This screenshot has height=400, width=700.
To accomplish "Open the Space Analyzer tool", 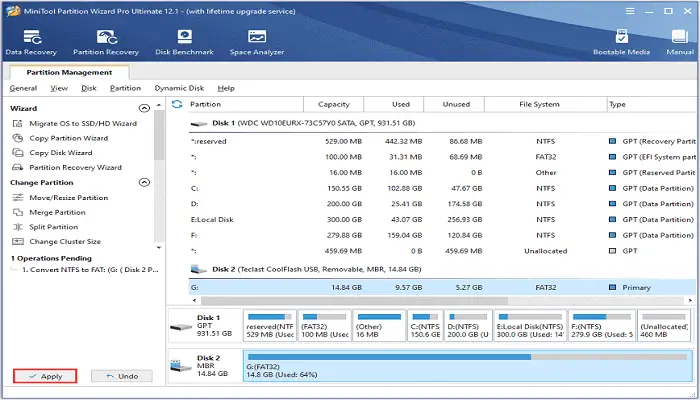I will click(257, 42).
